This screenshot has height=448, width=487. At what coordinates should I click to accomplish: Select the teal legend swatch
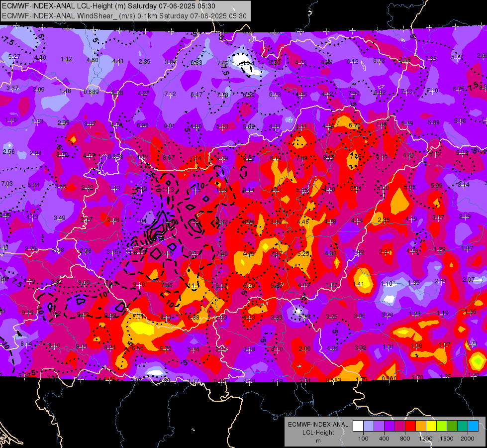tap(463, 426)
